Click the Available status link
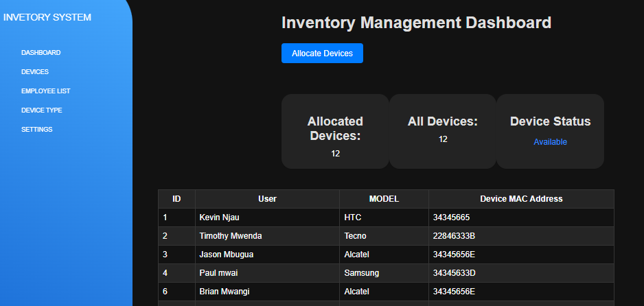This screenshot has height=306, width=644. (x=550, y=142)
